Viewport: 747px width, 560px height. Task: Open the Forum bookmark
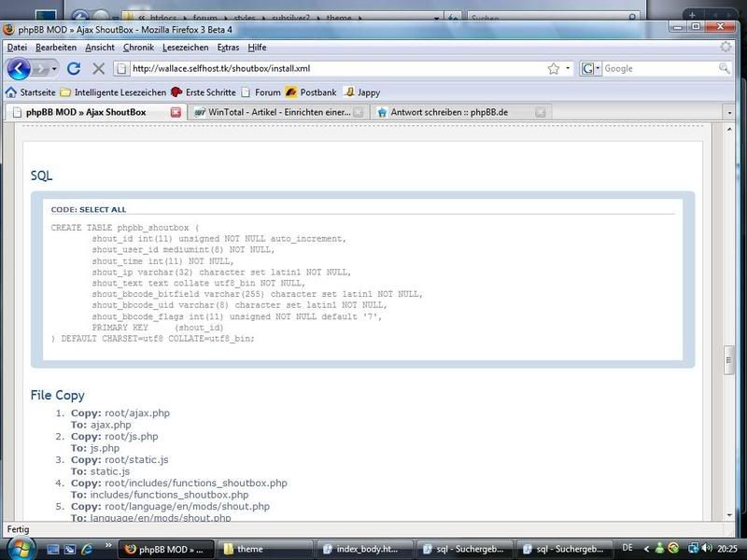click(261, 92)
